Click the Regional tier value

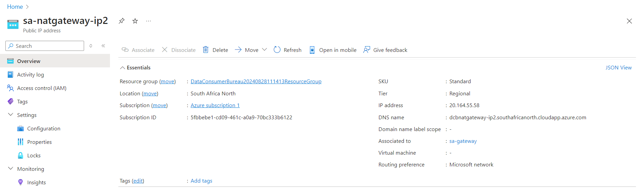click(x=460, y=94)
